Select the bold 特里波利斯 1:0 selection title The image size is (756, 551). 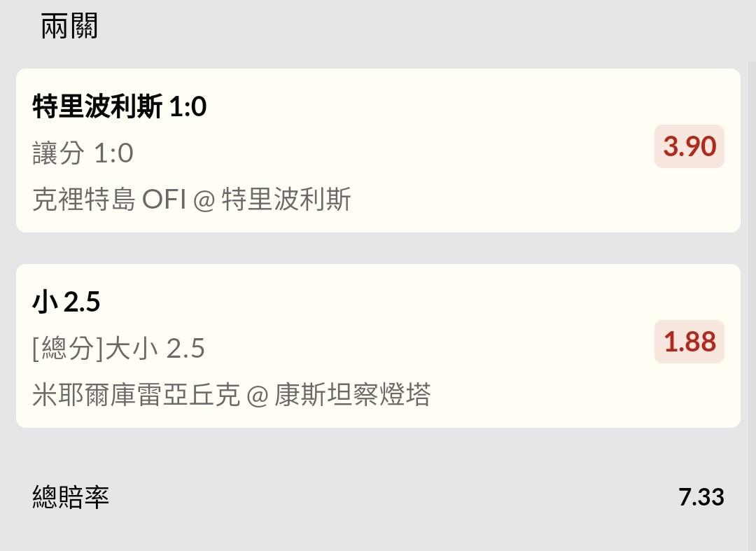(x=119, y=107)
